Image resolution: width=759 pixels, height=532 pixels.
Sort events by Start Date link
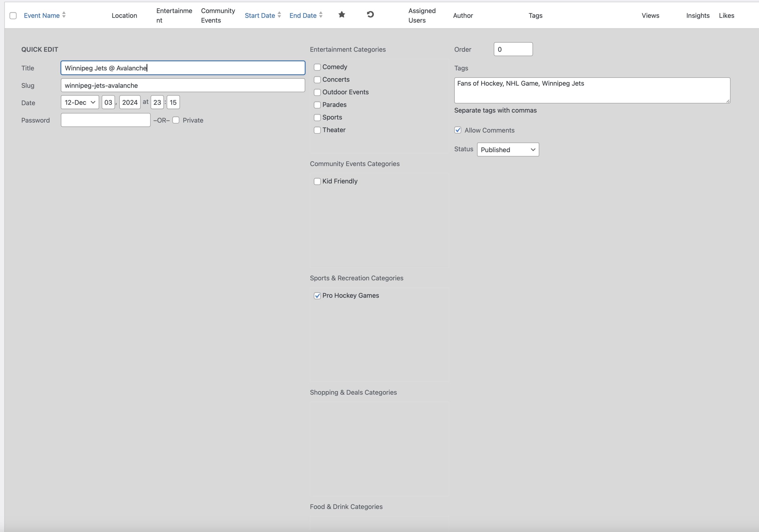(260, 15)
